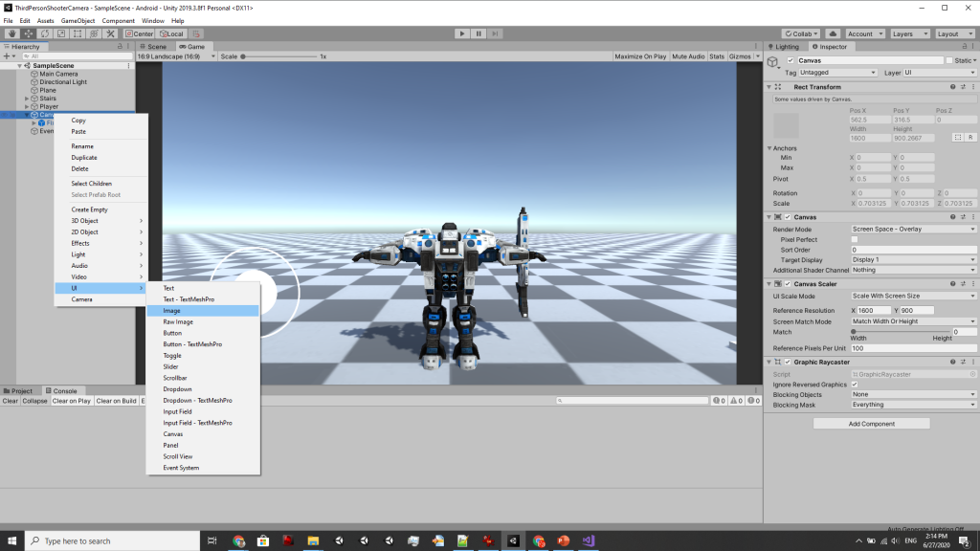The width and height of the screenshot is (980, 551).
Task: Choose Button from the UI submenu
Action: tap(203, 333)
